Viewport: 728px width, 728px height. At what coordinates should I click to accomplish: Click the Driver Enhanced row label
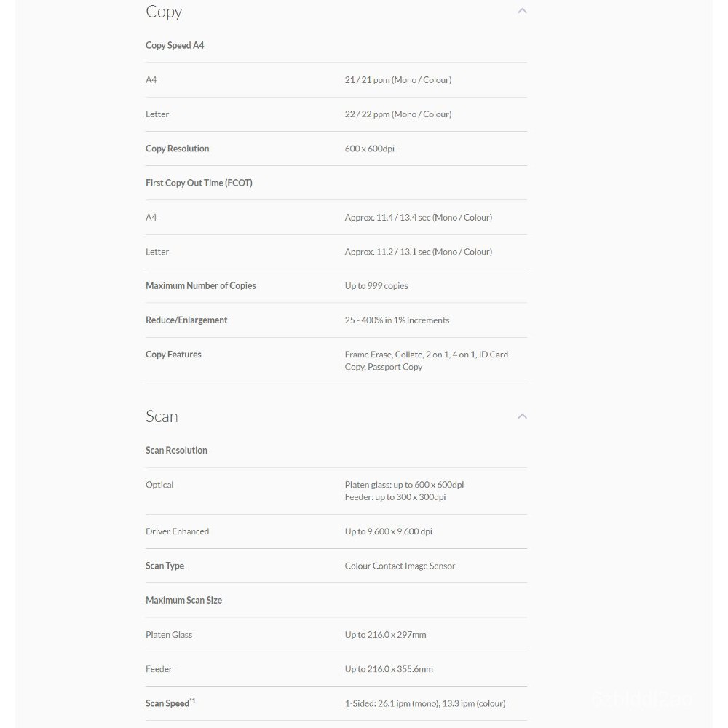177,531
